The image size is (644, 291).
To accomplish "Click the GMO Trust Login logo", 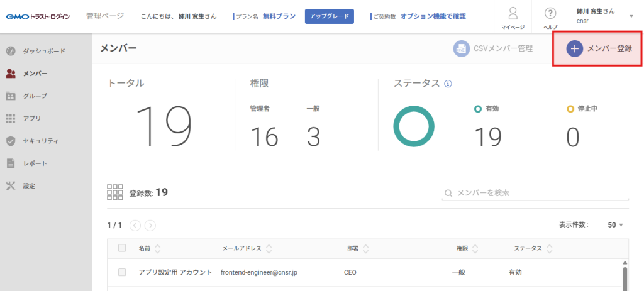I will [38, 16].
